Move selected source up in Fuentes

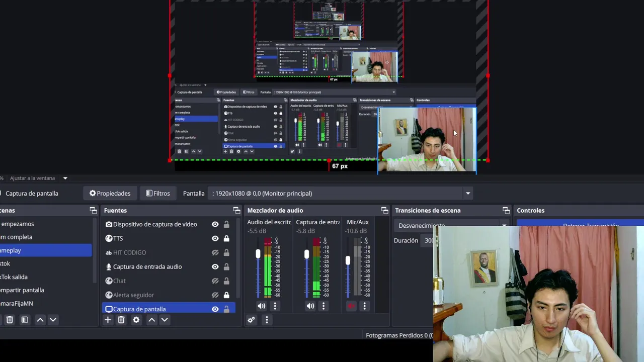click(x=151, y=320)
